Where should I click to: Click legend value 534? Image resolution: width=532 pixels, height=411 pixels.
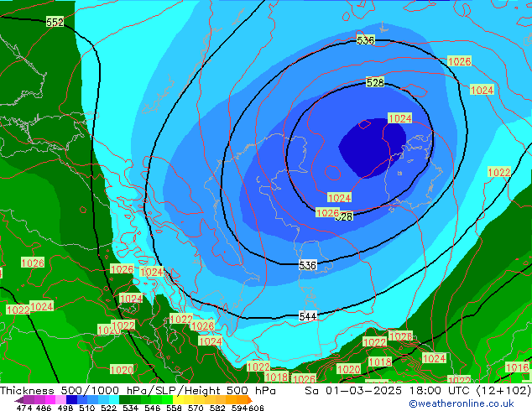(x=130, y=408)
